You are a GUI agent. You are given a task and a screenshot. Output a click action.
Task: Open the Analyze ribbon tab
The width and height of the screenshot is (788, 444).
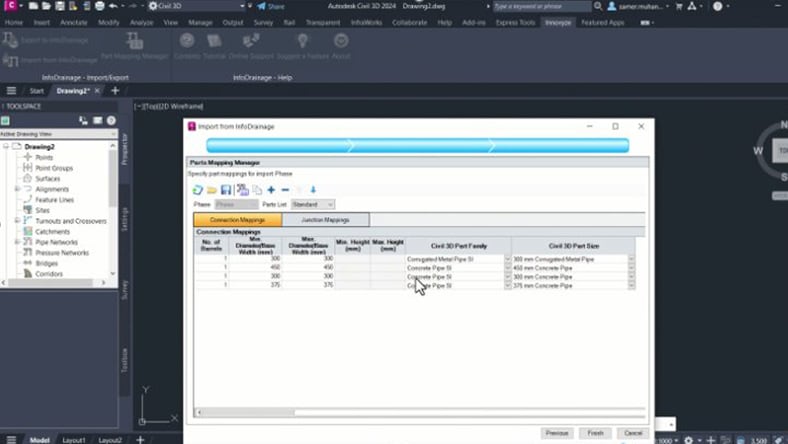tap(141, 23)
